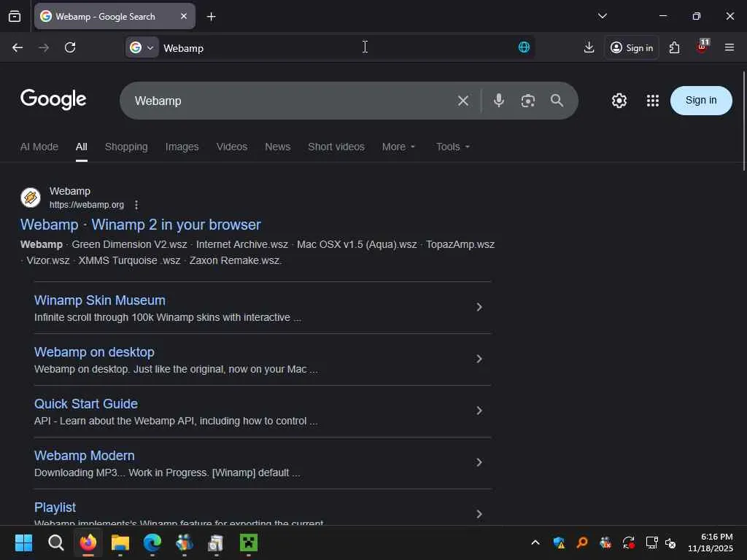Switch to Shopping results tab
Image resolution: width=747 pixels, height=560 pixels.
[126, 147]
